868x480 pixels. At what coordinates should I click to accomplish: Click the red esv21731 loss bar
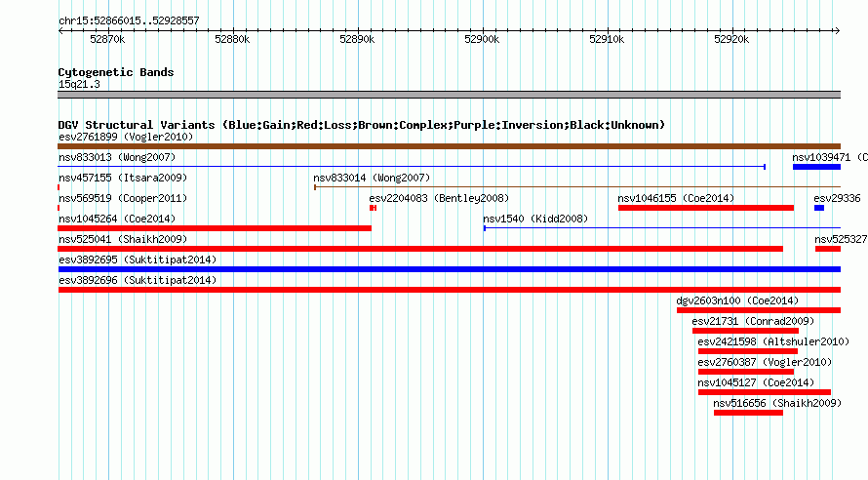746,331
